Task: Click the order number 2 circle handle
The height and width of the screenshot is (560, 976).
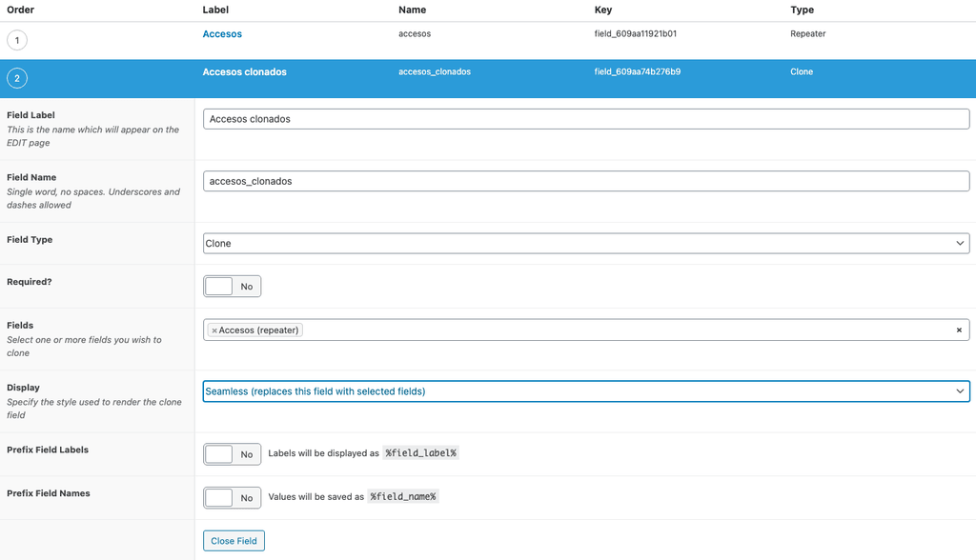Action: click(17, 78)
